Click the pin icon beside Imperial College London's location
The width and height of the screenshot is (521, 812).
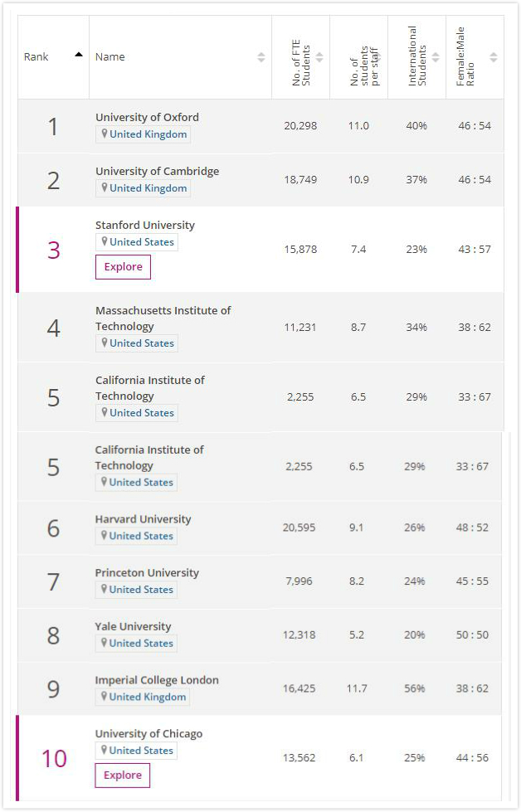pos(105,697)
